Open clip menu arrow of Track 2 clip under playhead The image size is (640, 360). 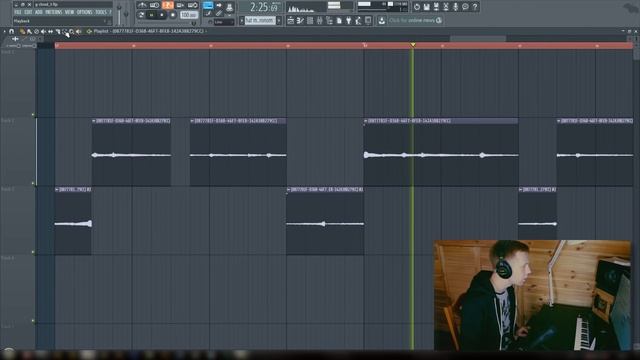(366, 121)
